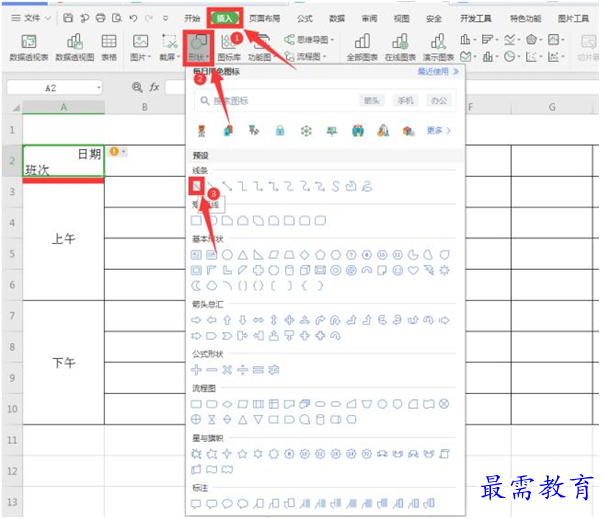Expand the 流程图 flowchart dropdown

[x=325, y=57]
